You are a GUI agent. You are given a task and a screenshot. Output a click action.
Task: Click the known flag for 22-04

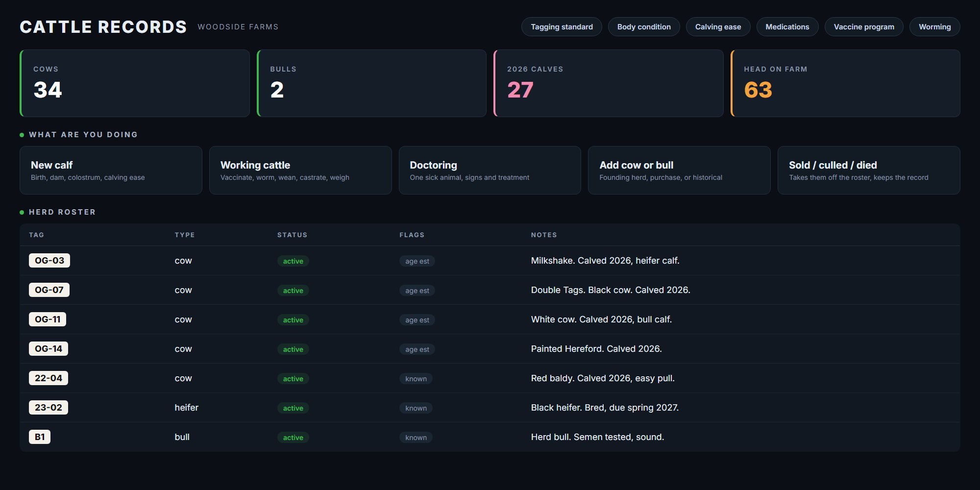click(x=416, y=379)
